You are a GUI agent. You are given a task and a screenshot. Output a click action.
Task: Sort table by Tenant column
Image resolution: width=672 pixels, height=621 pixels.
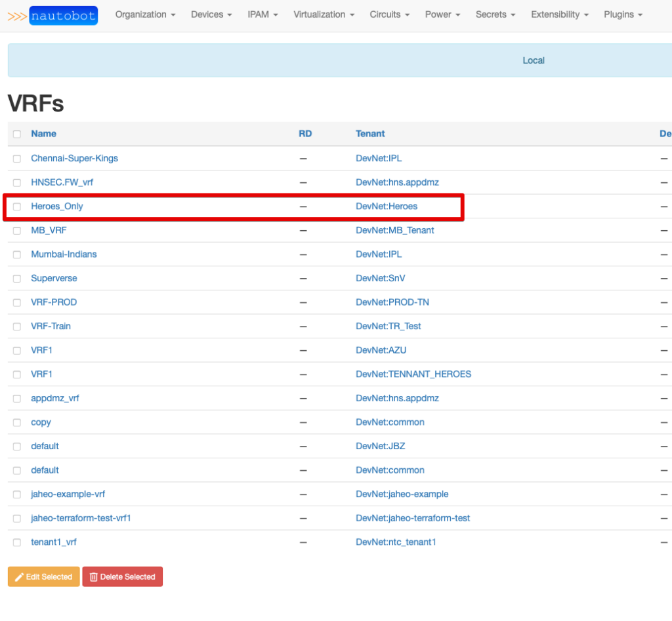click(370, 134)
